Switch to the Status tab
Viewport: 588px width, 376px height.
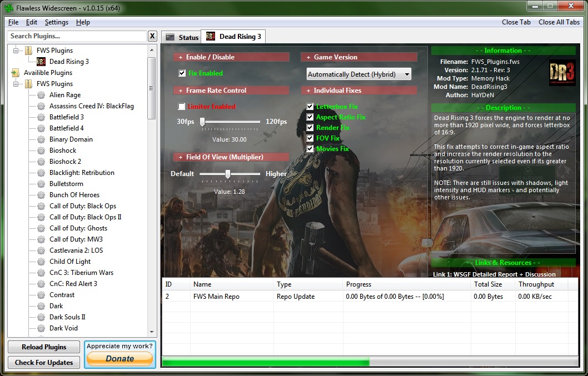click(x=182, y=37)
